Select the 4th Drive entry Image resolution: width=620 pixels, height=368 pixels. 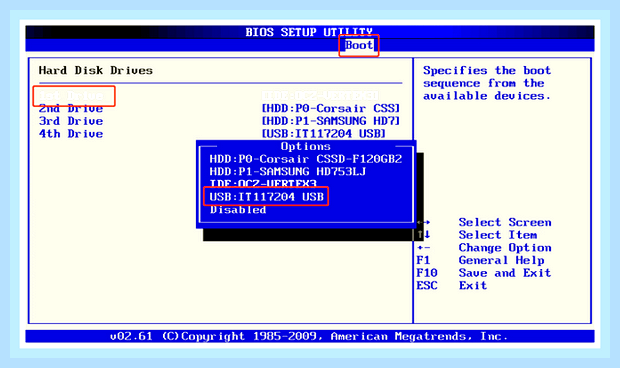[71, 134]
